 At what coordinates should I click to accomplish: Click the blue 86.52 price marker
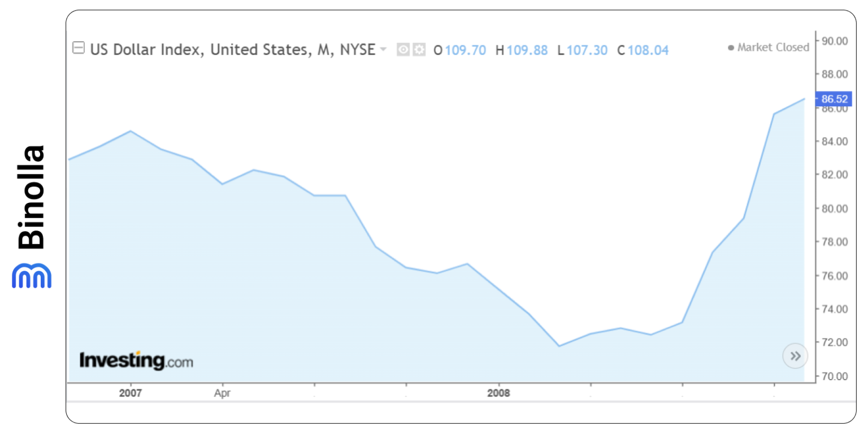(835, 98)
